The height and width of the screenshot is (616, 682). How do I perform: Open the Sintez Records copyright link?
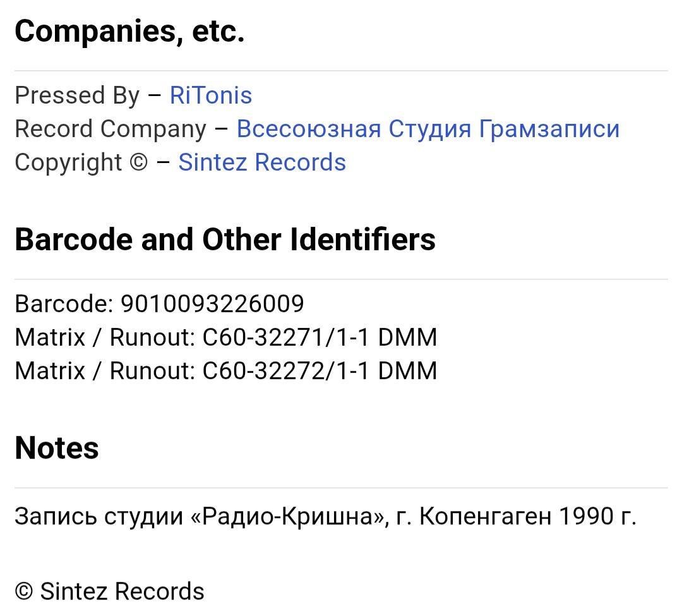(262, 162)
